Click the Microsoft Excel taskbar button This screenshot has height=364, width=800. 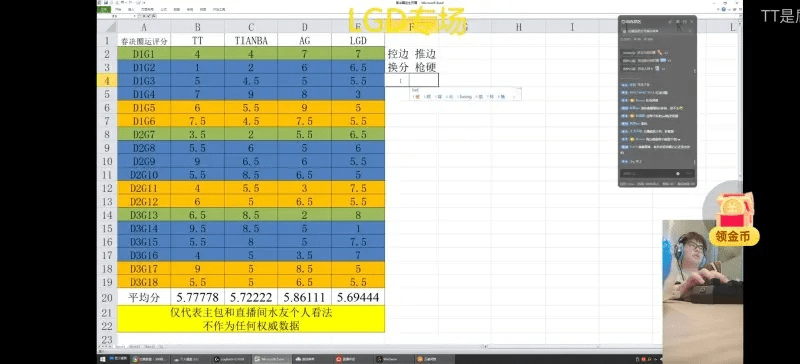click(272, 359)
